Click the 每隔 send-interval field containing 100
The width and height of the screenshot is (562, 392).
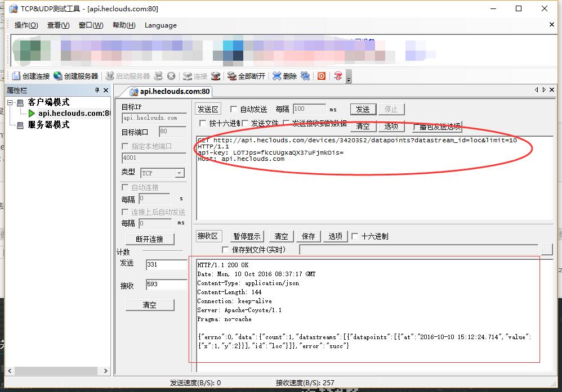[x=309, y=109]
